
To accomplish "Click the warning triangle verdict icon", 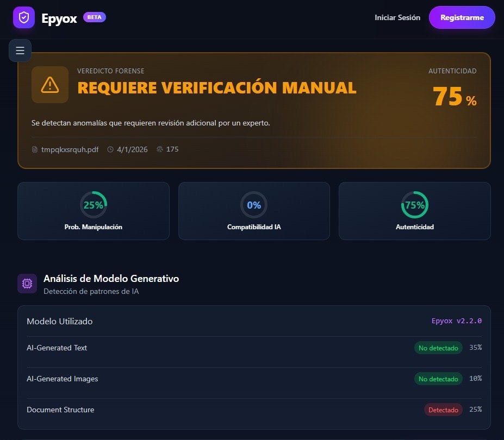I will (x=50, y=85).
